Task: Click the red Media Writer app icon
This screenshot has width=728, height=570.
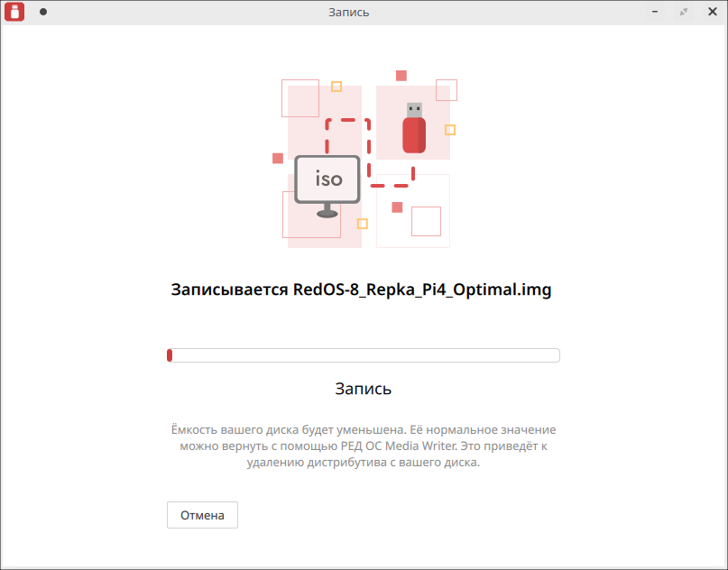Action: 14,12
